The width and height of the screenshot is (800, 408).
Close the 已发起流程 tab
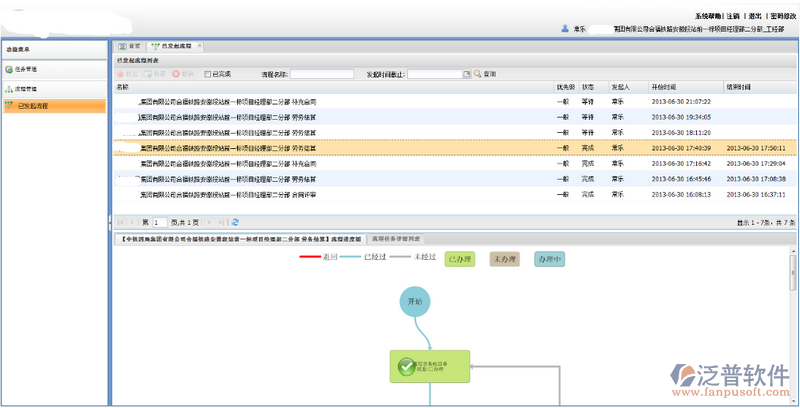(199, 46)
